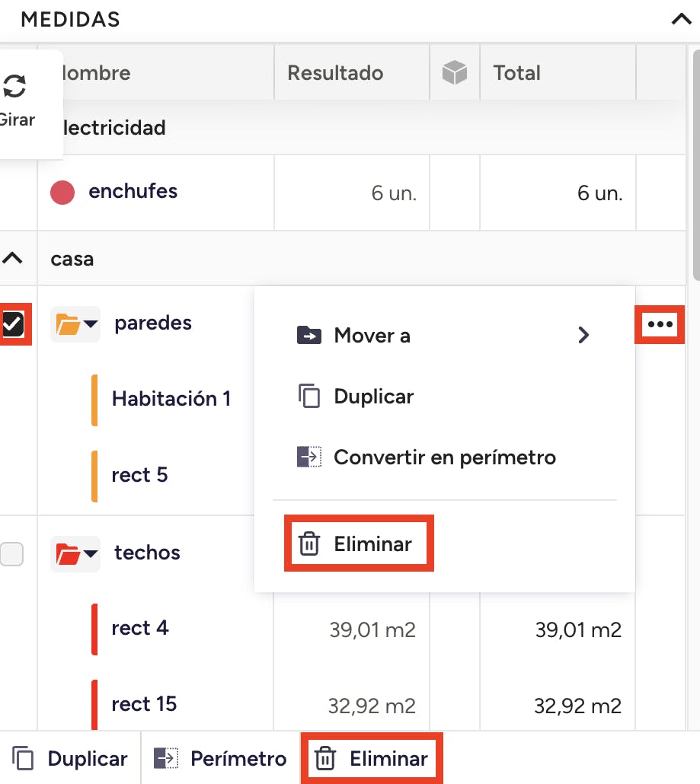Uncheck the paredes checkbox
The height and width of the screenshot is (784, 700).
(12, 324)
